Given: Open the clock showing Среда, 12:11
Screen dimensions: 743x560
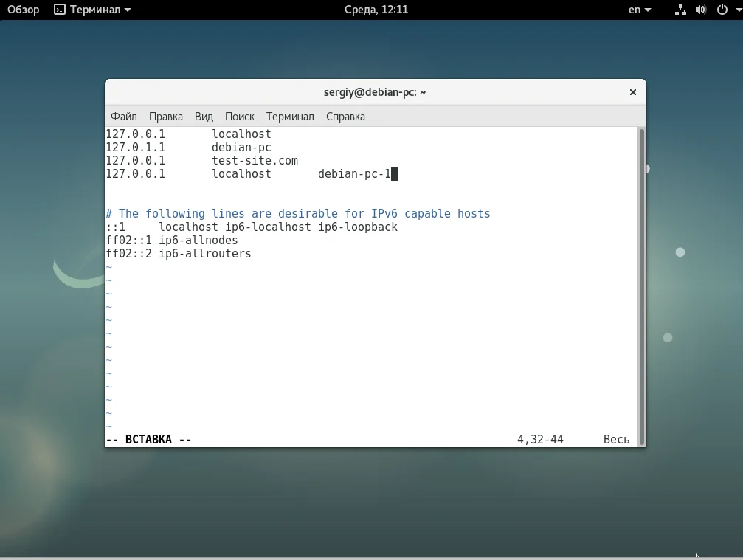Looking at the screenshot, I should pyautogui.click(x=376, y=10).
